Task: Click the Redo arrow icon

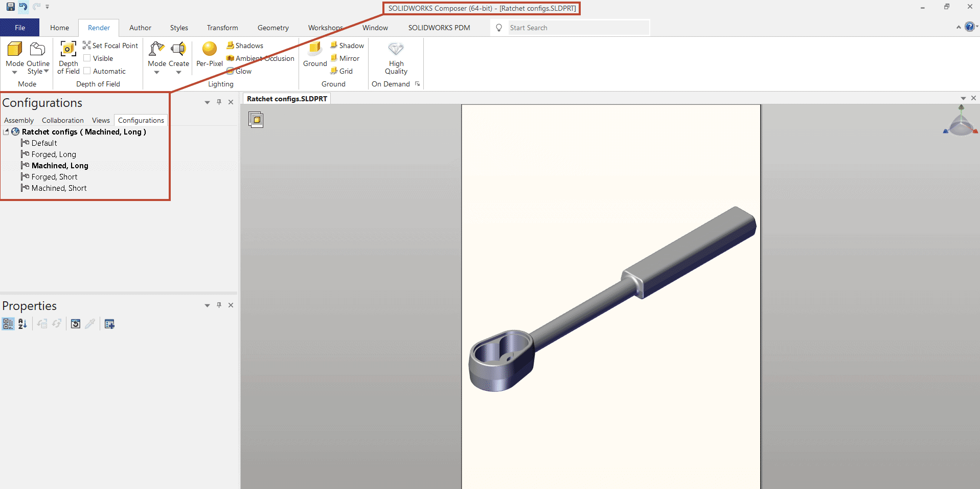Action: 36,7
